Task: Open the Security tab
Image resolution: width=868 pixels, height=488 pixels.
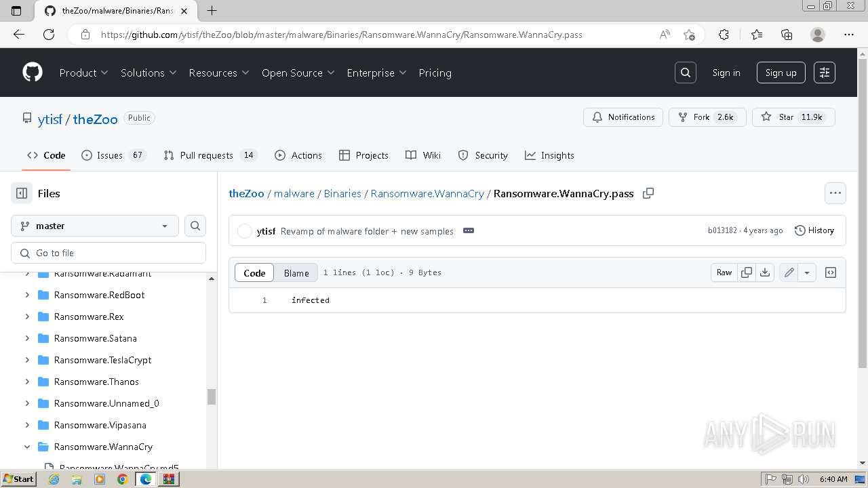Action: point(483,155)
